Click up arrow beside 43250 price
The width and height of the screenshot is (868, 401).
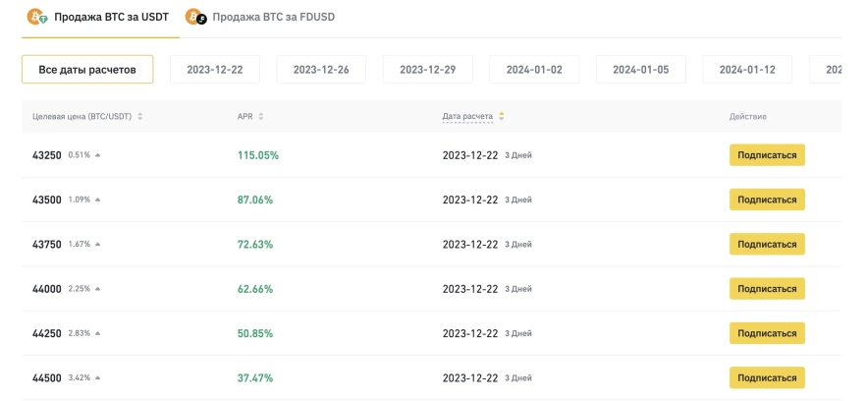click(97, 155)
